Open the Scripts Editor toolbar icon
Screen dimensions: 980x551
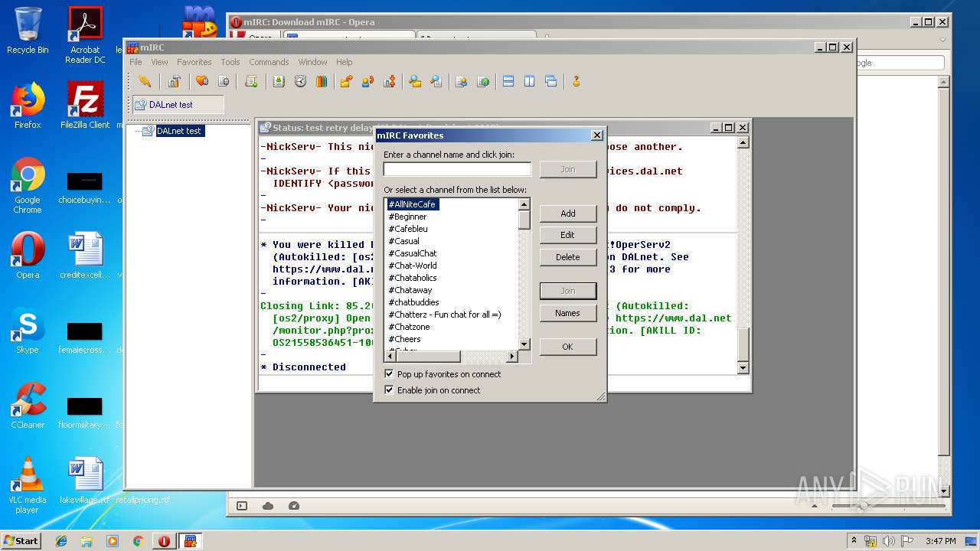tap(251, 81)
